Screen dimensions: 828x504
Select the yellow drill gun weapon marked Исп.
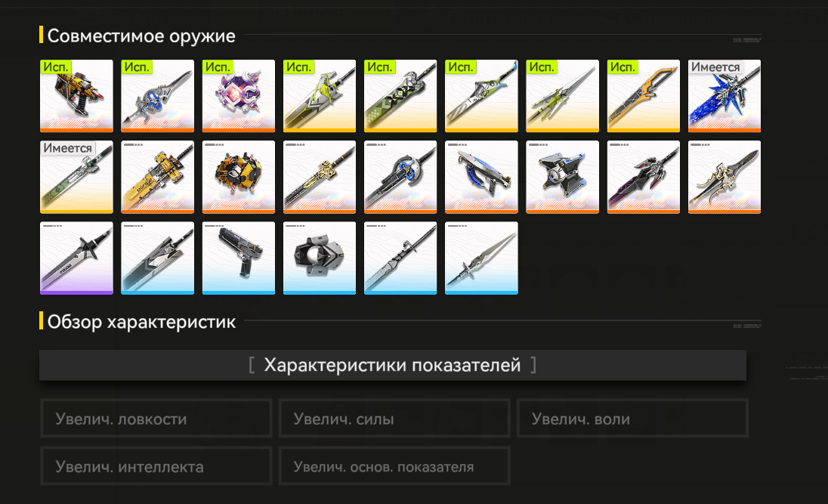(76, 96)
